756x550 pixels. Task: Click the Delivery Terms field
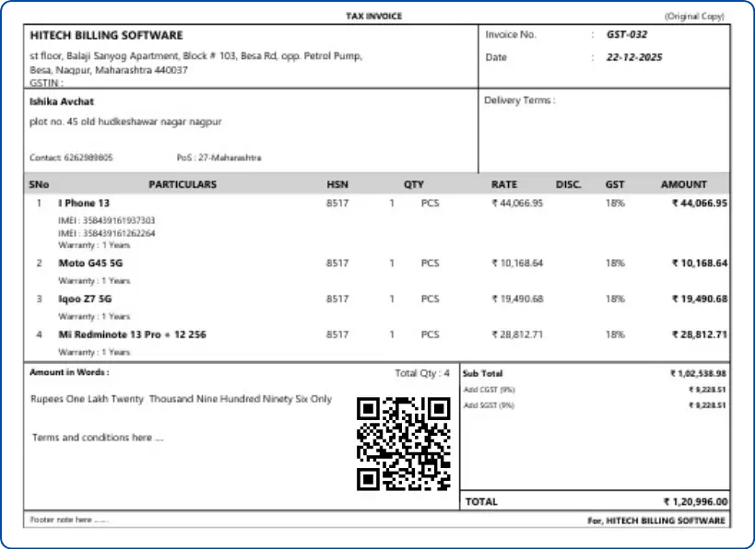coord(519,100)
